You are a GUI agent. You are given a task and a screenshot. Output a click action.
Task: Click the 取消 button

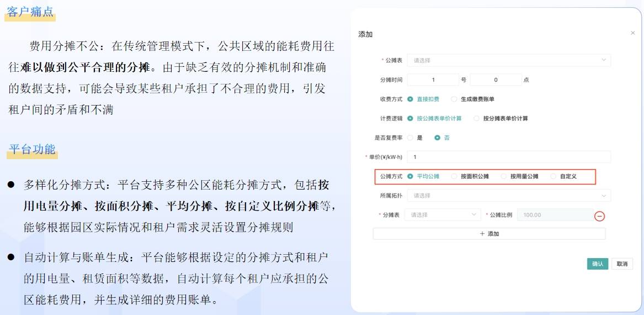tap(622, 264)
